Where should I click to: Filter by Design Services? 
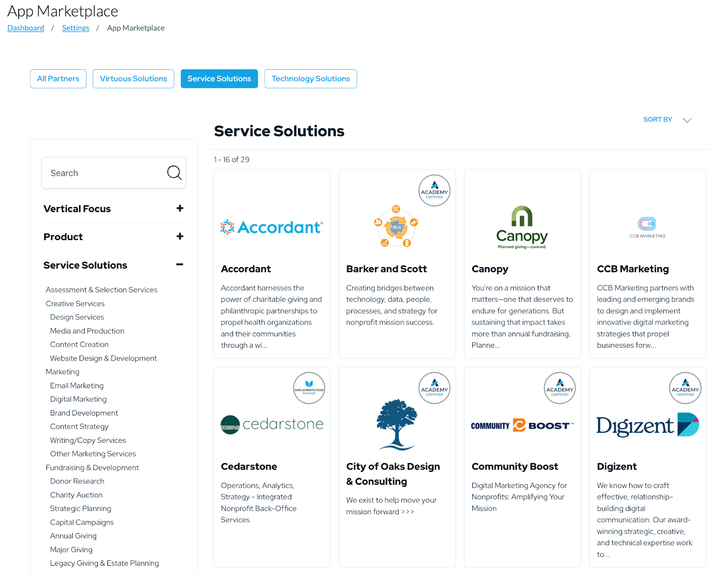pos(77,317)
